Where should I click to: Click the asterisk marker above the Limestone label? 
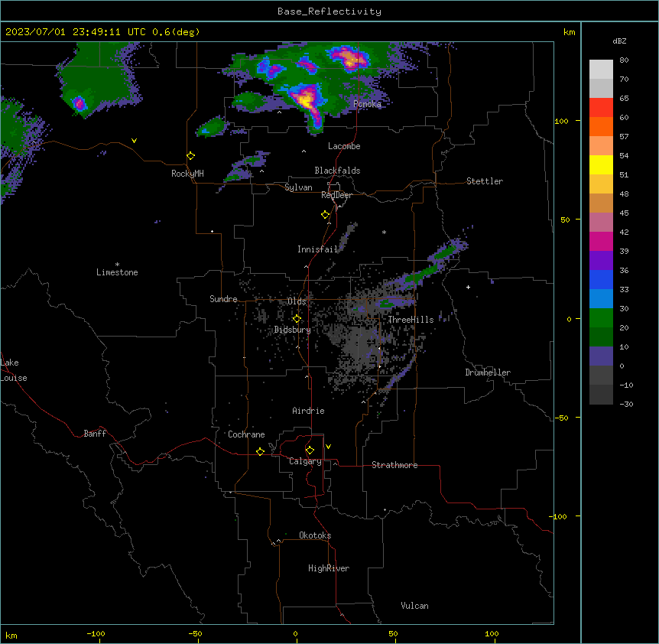point(117,265)
